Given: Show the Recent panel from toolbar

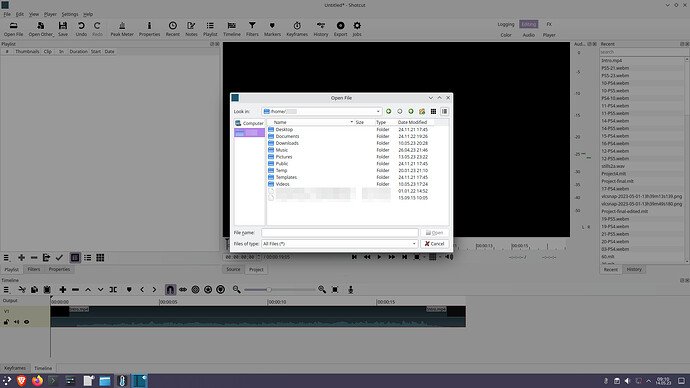Looking at the screenshot, I should point(172,29).
